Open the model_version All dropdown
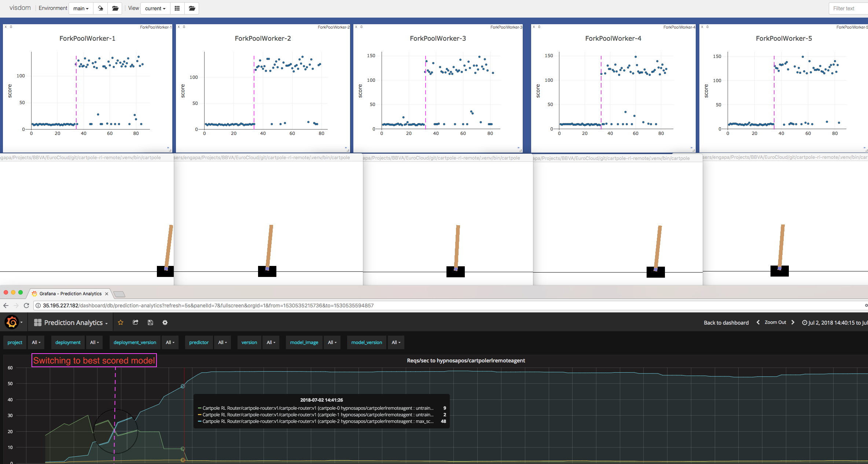The image size is (868, 464). (396, 342)
